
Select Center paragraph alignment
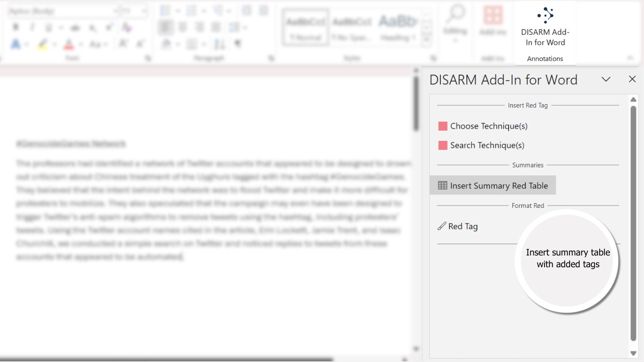coord(182,27)
